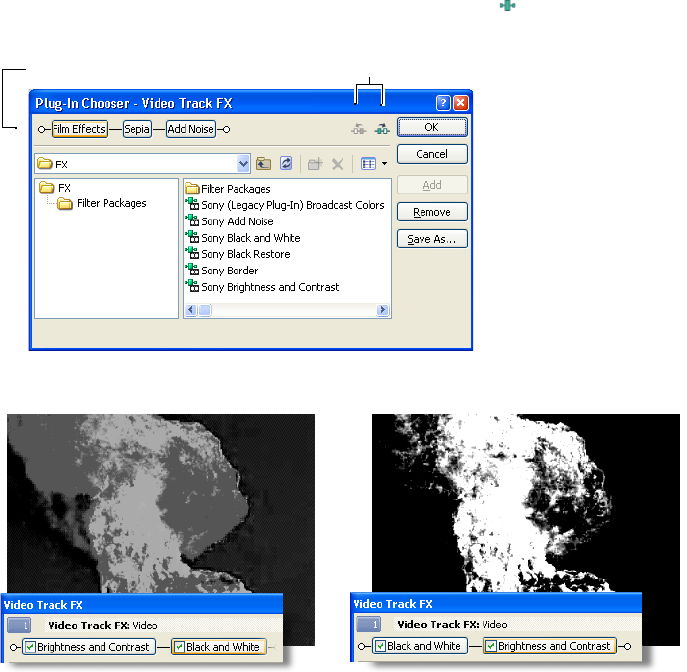Click the plug-in list horizontal scrollbar thumb
The height and width of the screenshot is (672, 687).
[x=205, y=310]
